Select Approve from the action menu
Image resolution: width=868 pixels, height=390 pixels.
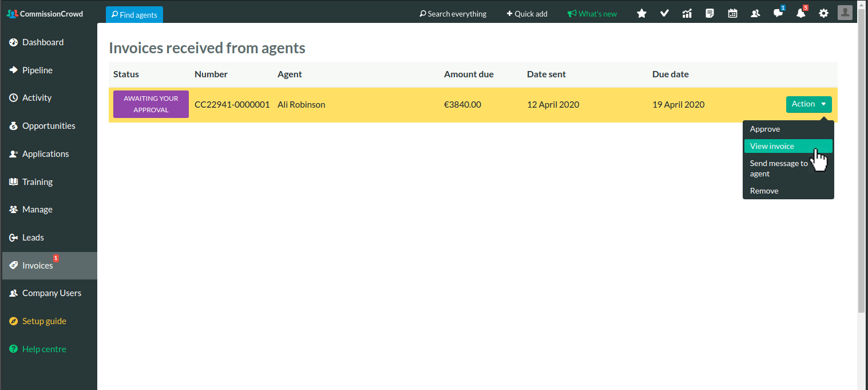[765, 129]
